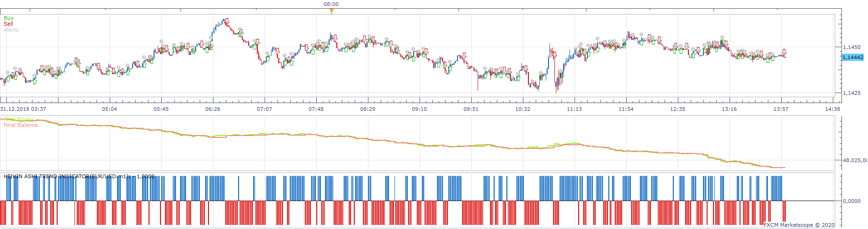The image size is (868, 229).
Task: Click the 13:57 time axis label
Action: tap(781, 109)
